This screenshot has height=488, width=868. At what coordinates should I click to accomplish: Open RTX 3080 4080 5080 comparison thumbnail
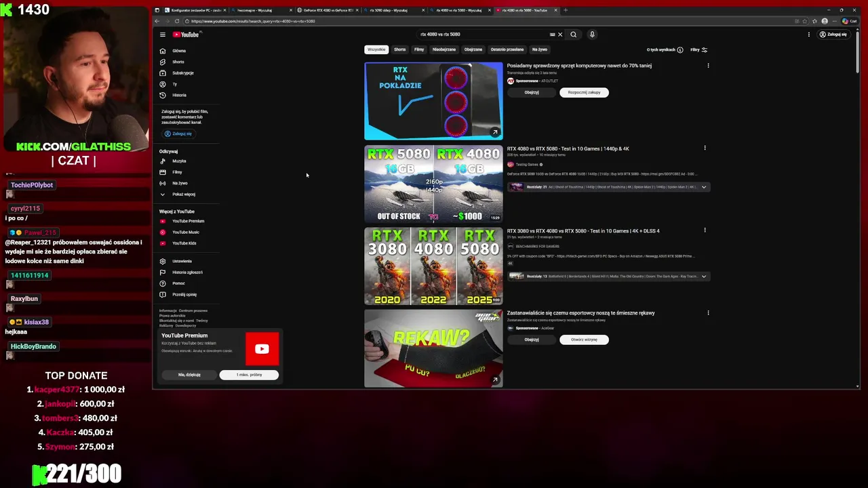click(x=433, y=266)
